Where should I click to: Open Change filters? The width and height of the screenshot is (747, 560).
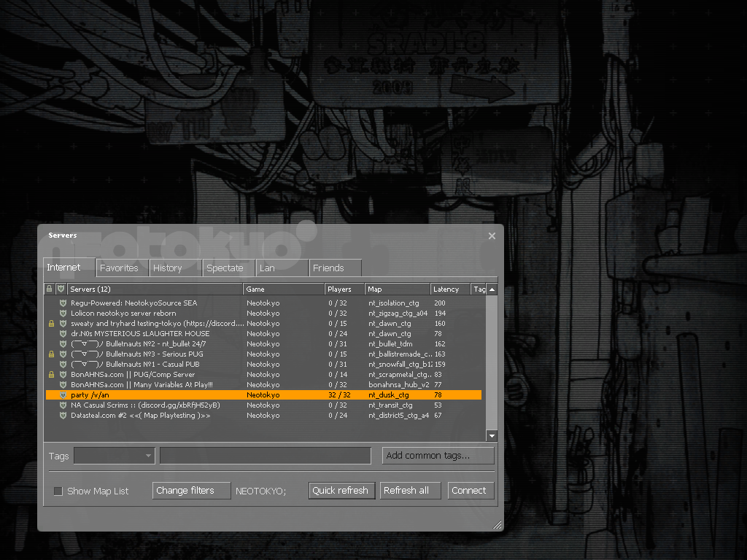192,491
